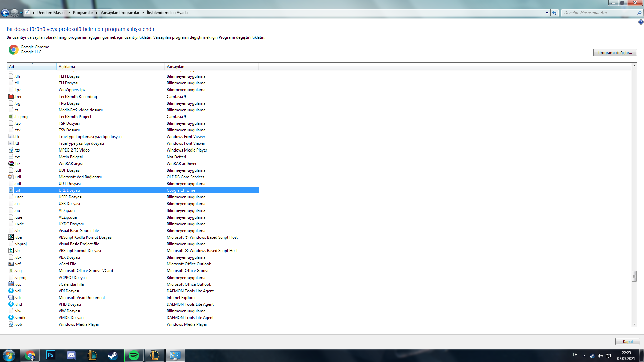
Task: Click the volume icon in system tray
Action: point(600,356)
